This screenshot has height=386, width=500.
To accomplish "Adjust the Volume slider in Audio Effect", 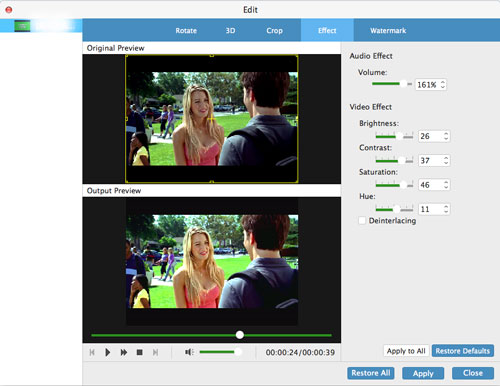I will click(392, 84).
